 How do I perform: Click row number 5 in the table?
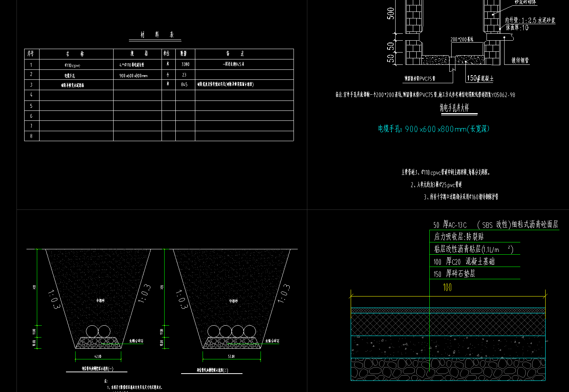31,106
